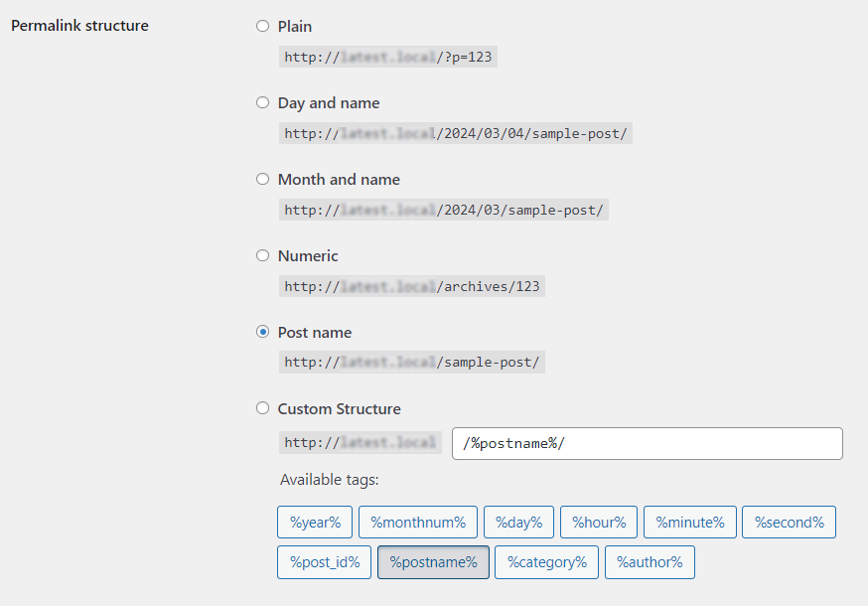Add the %hour% tag
Viewport: 868px width, 606px height.
click(x=599, y=522)
